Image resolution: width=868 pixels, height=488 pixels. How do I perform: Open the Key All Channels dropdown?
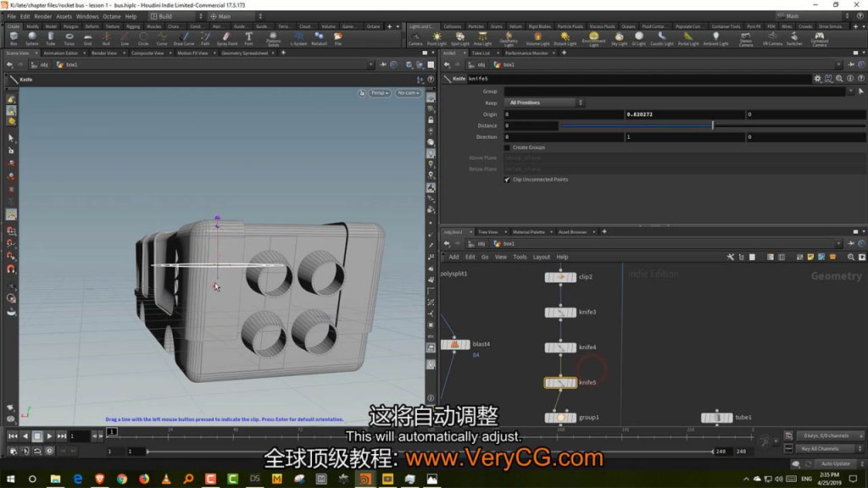click(830, 449)
